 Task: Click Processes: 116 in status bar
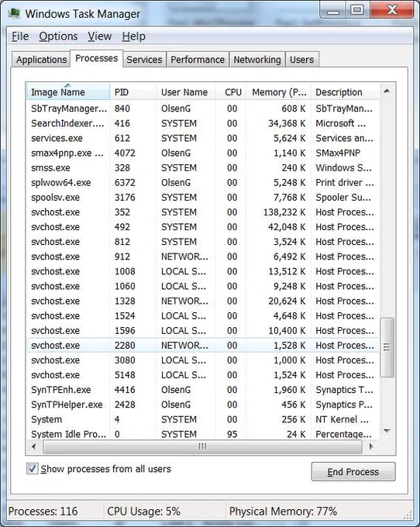pos(43,511)
